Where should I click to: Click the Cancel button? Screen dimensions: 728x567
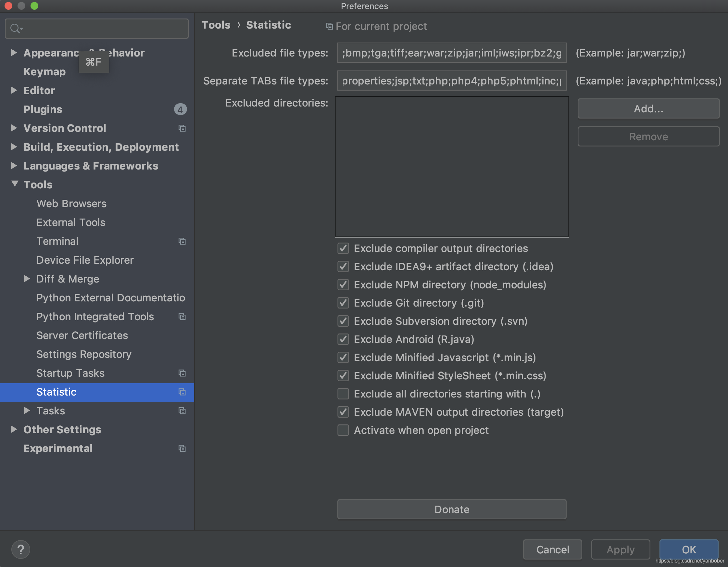click(552, 549)
